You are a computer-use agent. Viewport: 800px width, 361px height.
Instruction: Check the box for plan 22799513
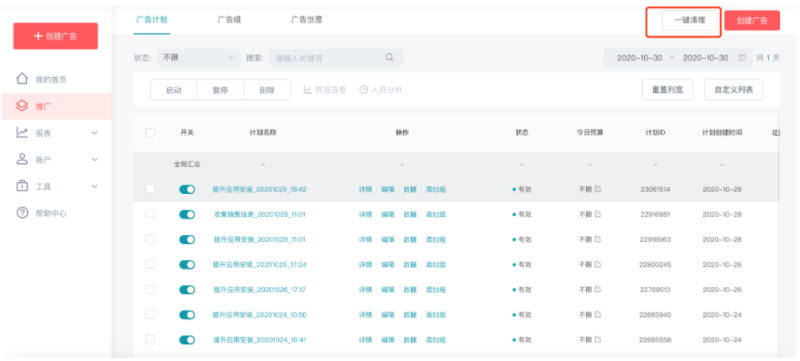click(x=150, y=289)
